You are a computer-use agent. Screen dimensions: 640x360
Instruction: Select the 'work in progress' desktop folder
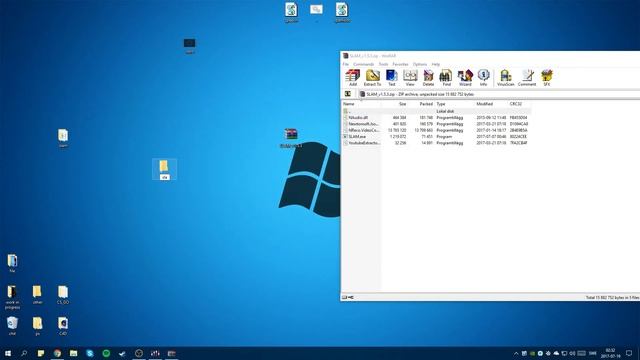tap(12, 296)
